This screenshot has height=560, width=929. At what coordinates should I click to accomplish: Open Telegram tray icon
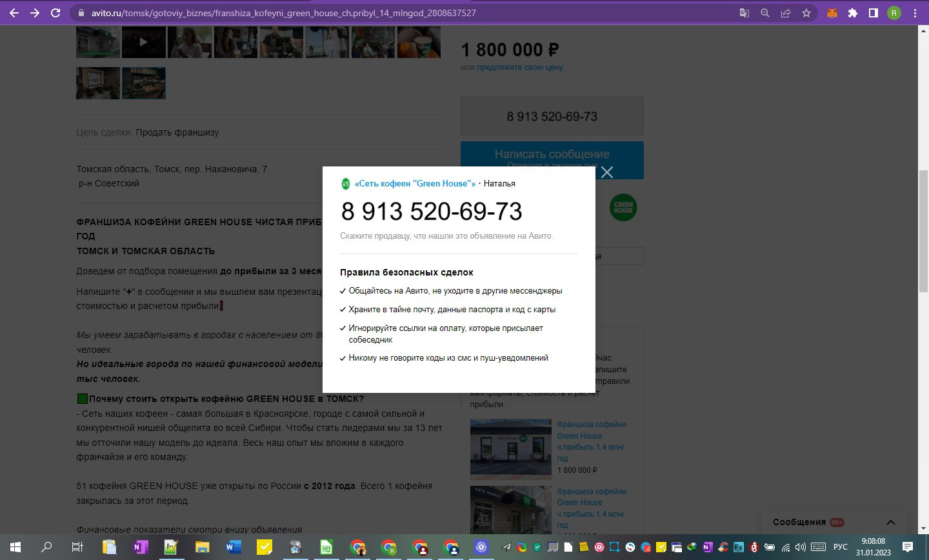506,547
